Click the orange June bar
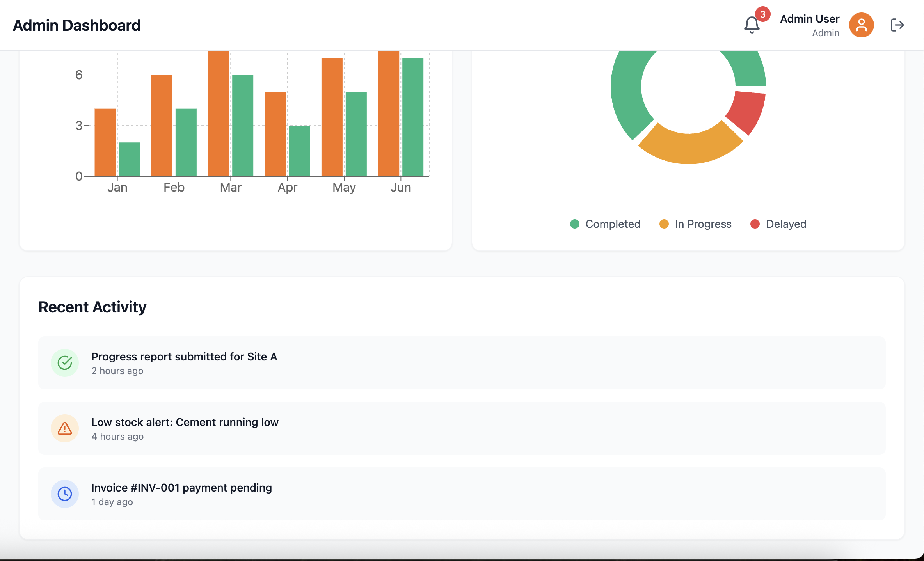Screen dimensions: 924x561 [389, 113]
